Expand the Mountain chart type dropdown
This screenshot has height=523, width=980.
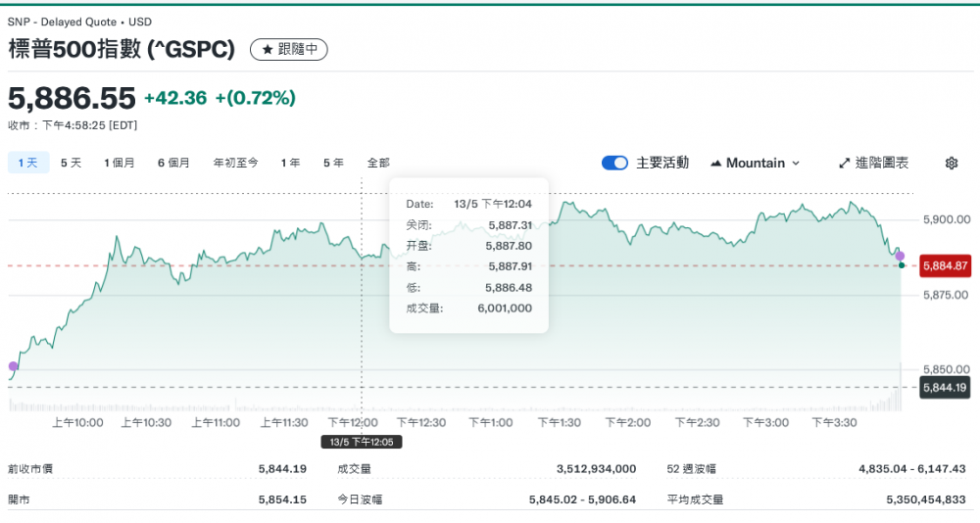pyautogui.click(x=755, y=164)
